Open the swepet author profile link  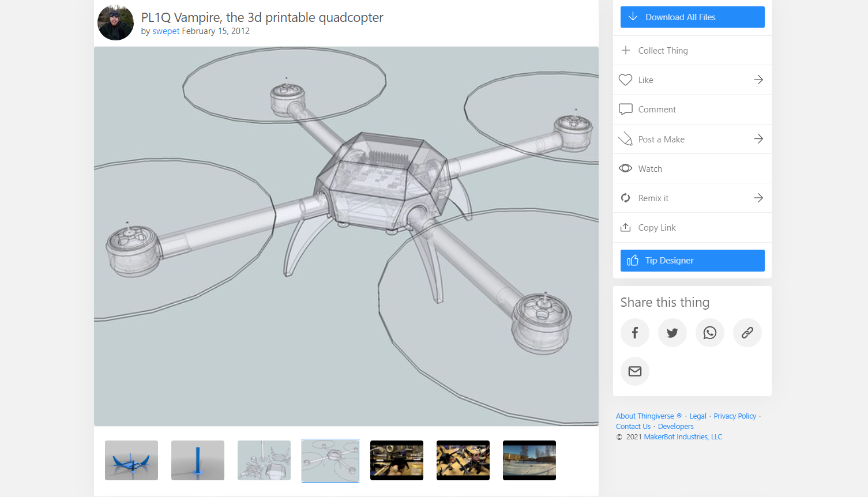166,31
